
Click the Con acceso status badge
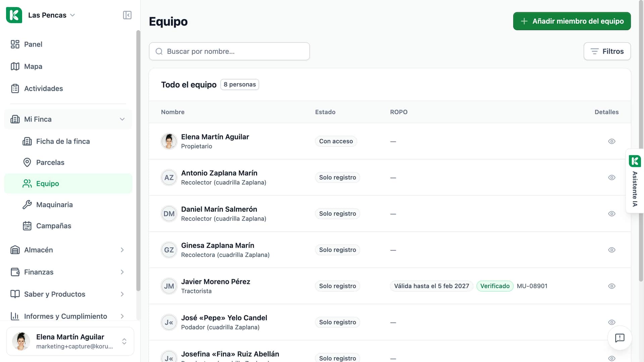(x=336, y=141)
